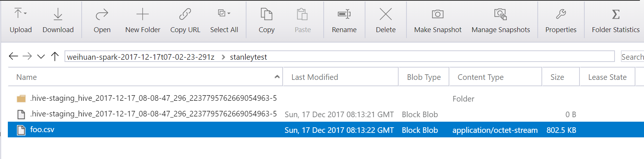Image resolution: width=644 pixels, height=159 pixels.
Task: Open Manage Snapshots
Action: click(500, 20)
